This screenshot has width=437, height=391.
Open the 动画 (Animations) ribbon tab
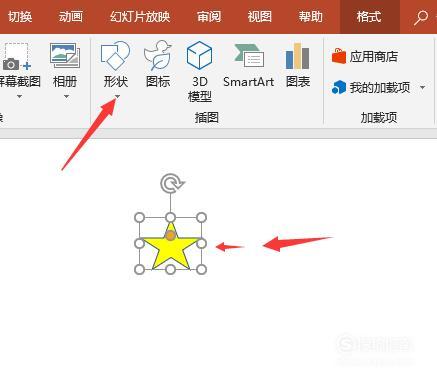(71, 17)
